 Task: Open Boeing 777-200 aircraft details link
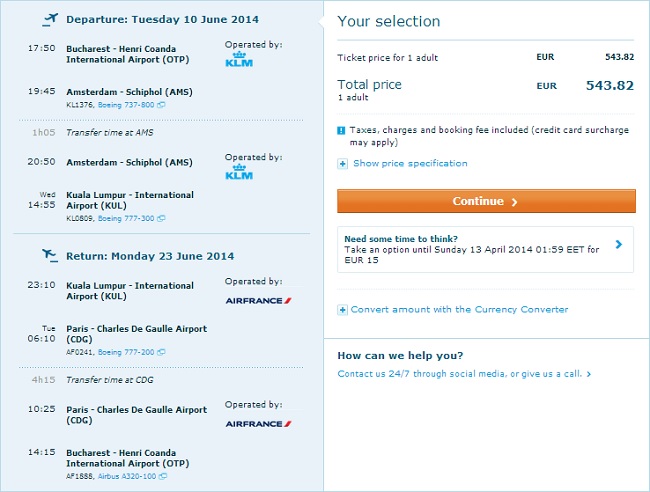(x=125, y=353)
